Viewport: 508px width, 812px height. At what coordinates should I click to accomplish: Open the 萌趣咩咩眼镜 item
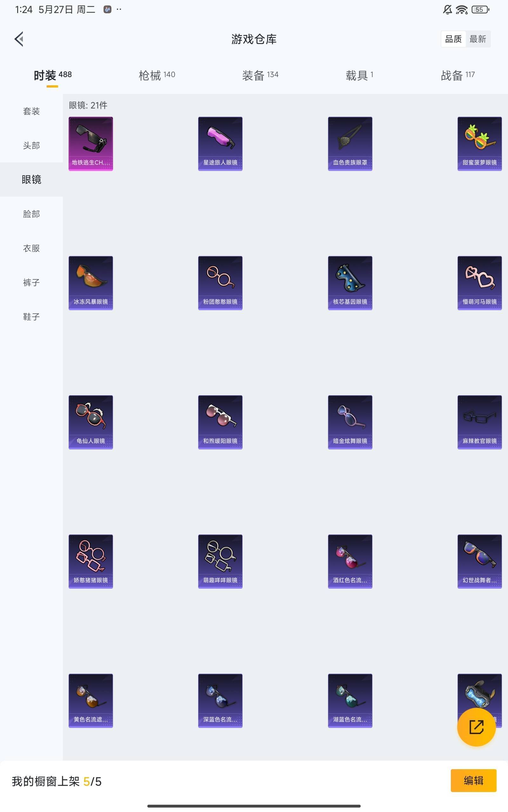pos(220,561)
